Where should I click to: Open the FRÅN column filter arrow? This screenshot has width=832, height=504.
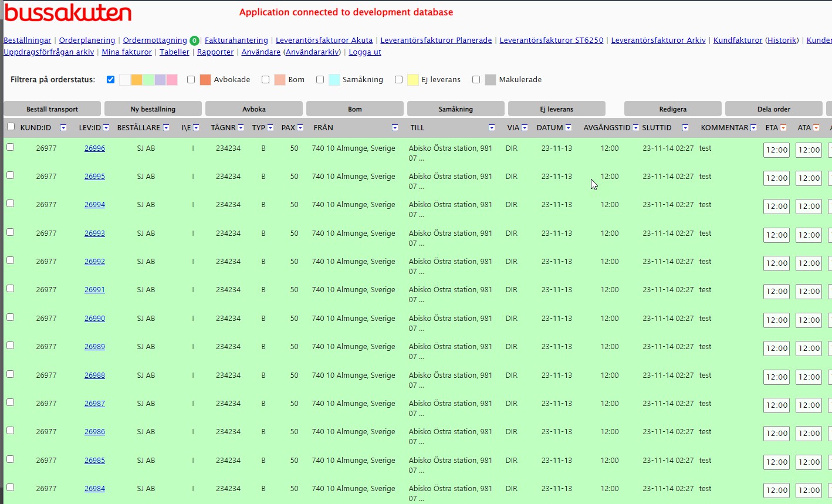click(395, 128)
